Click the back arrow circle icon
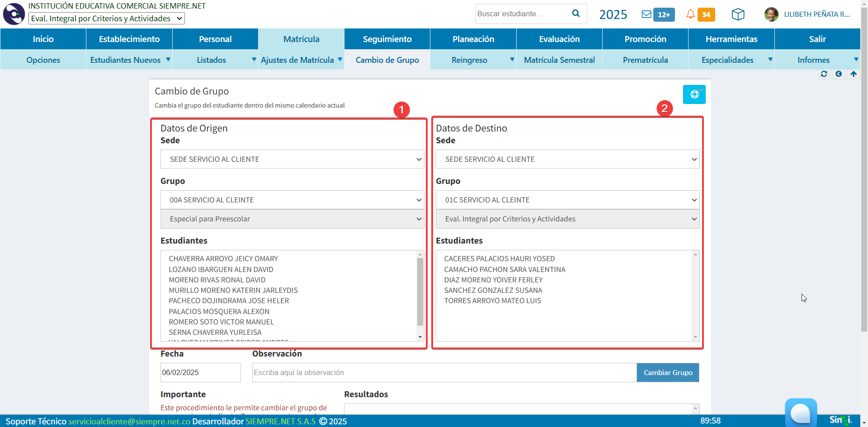The height and width of the screenshot is (427, 868). pos(839,74)
